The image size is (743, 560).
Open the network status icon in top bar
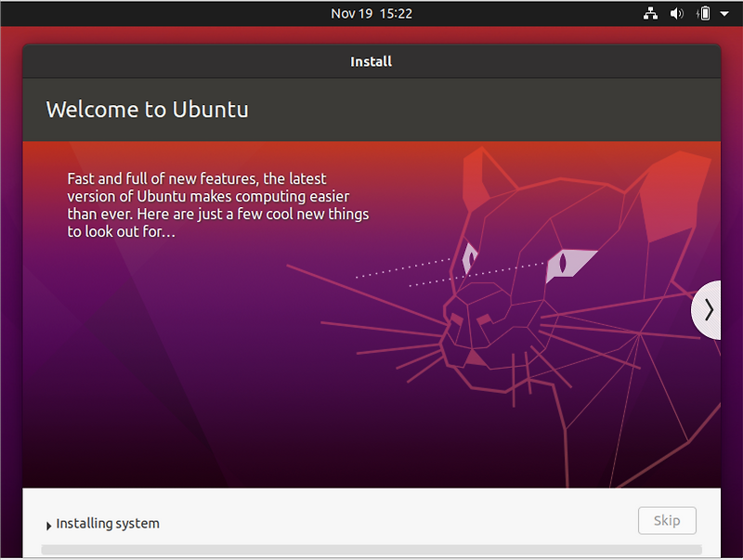650,13
